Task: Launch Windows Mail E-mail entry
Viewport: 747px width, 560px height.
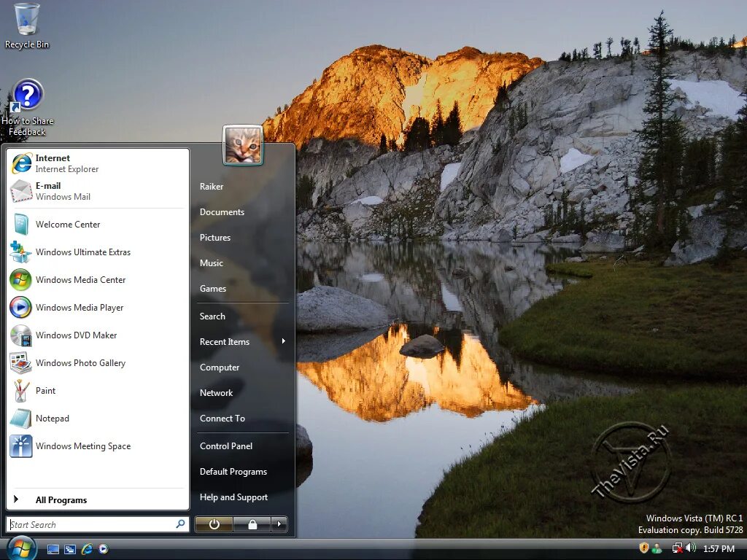Action: (98, 191)
